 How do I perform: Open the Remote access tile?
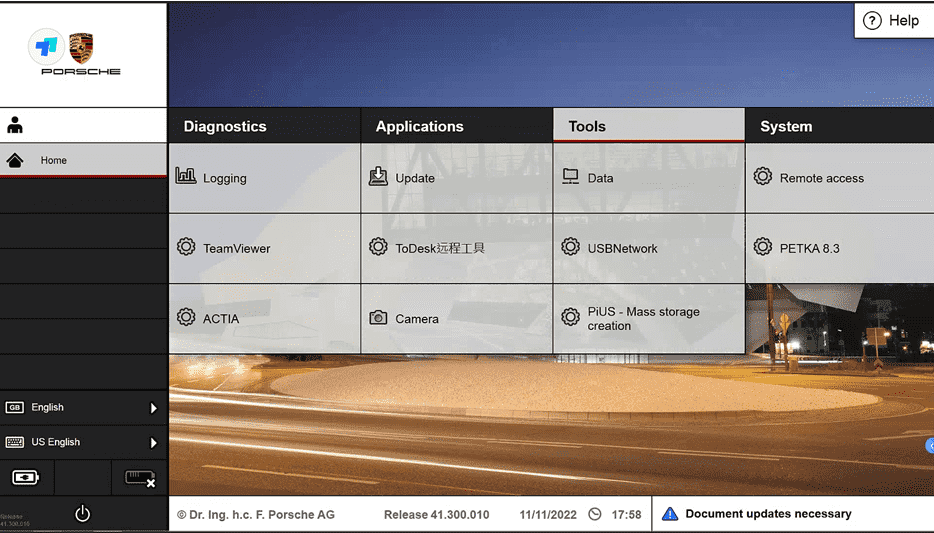(840, 177)
